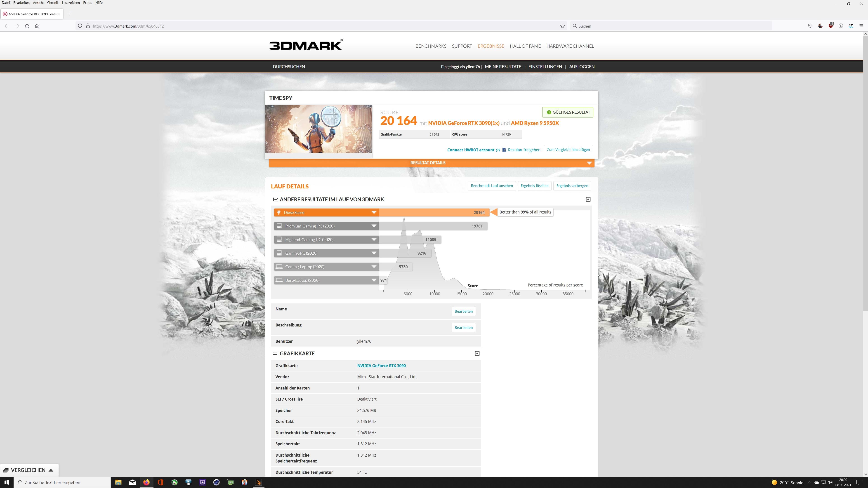Open the Premium-Gaming-PC (2020) dropdown
Image resolution: width=868 pixels, height=488 pixels.
[x=374, y=226]
